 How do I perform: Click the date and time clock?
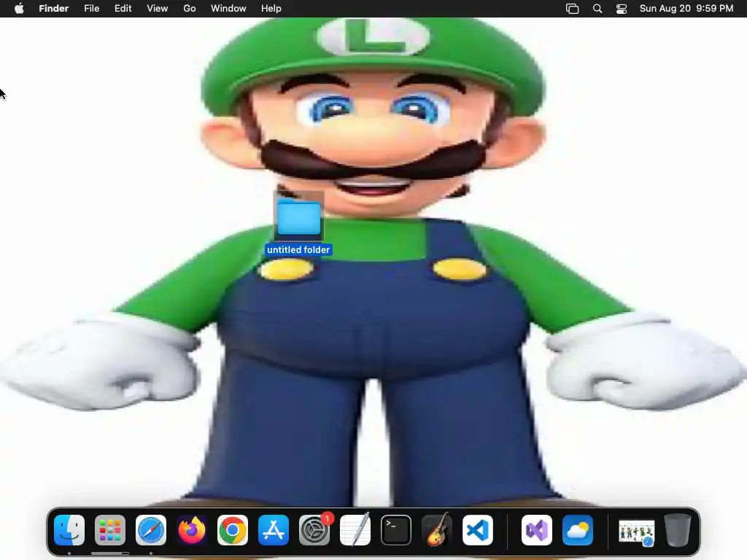[x=686, y=9]
